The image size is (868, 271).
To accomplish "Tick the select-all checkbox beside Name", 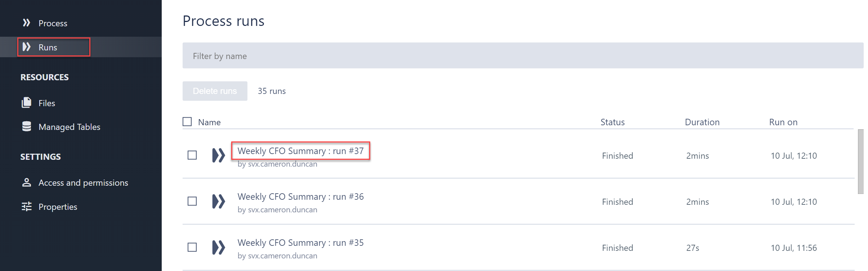I will click(187, 122).
